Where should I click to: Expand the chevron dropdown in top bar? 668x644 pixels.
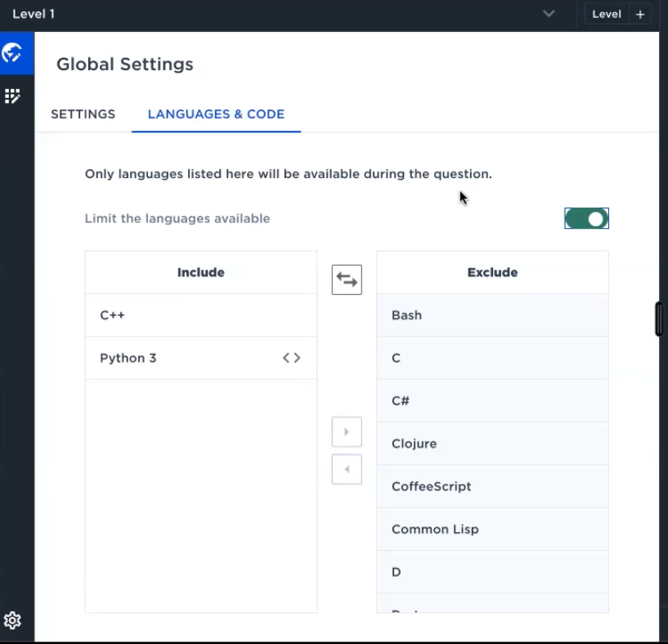549,14
